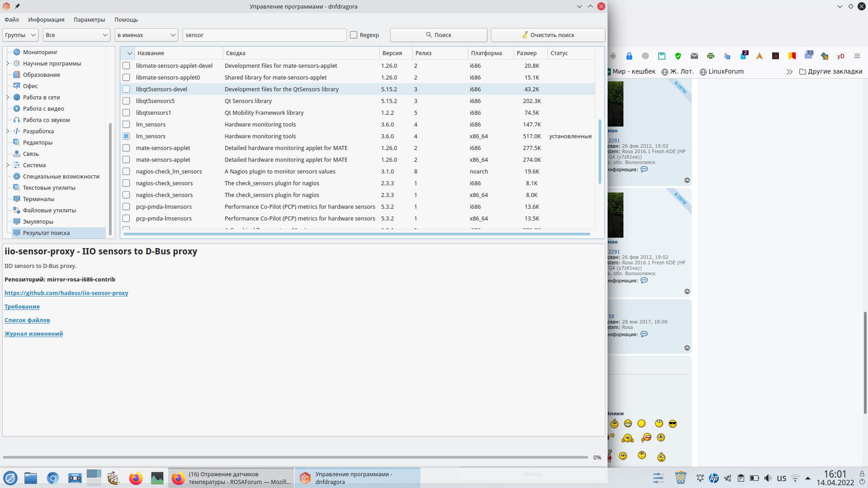Screen dimensions: 868x488
Task: Click the printer icon in the browser toolbar
Action: [711, 56]
